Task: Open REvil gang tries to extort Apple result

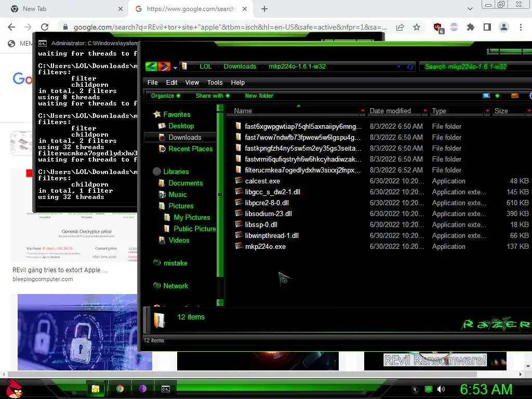Action: coord(60,270)
